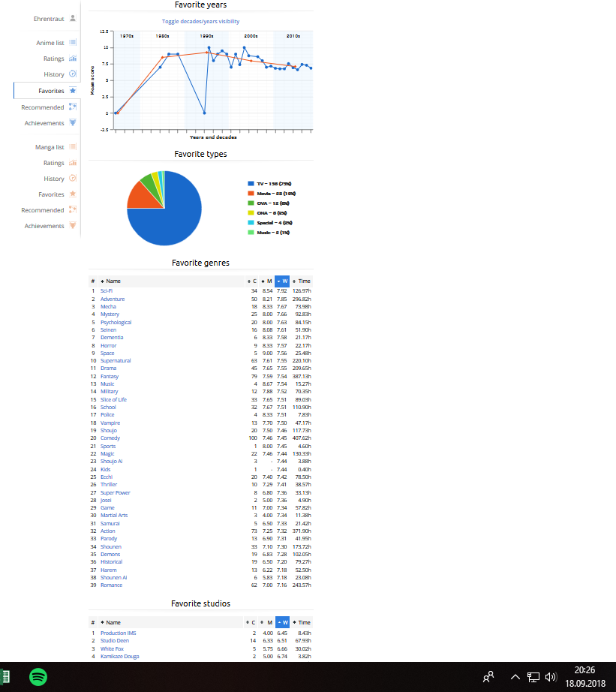Image resolution: width=616 pixels, height=692 pixels.
Task: Open the Psychological genre link
Action: click(x=116, y=322)
